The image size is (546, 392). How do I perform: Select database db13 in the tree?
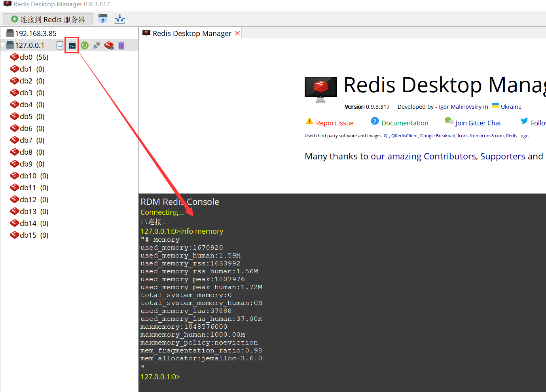34,212
